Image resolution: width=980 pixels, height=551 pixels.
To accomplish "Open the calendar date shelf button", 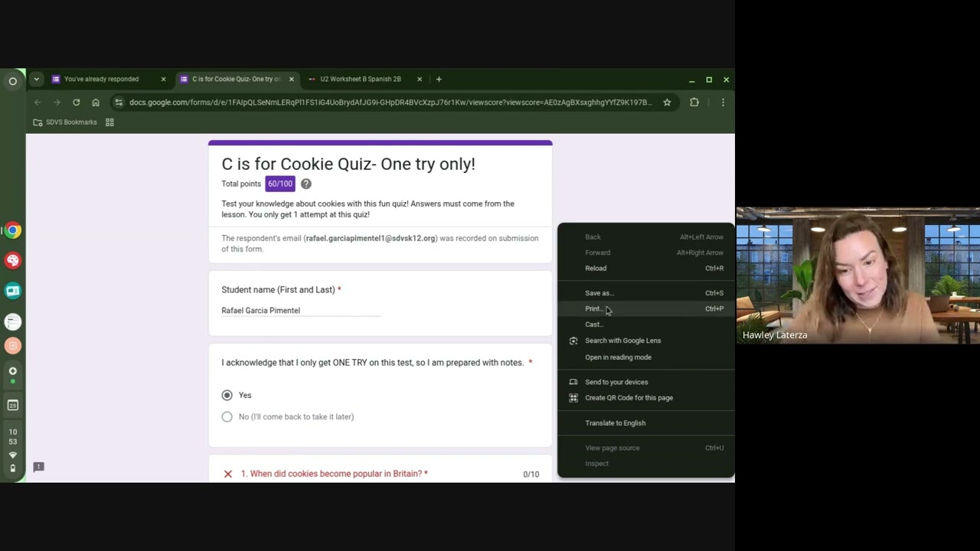I will [12, 405].
